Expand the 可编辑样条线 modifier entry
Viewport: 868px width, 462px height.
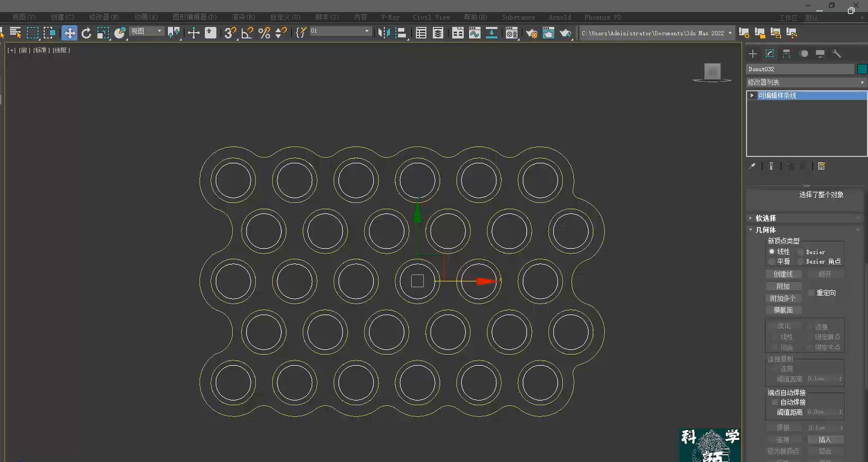pos(751,95)
